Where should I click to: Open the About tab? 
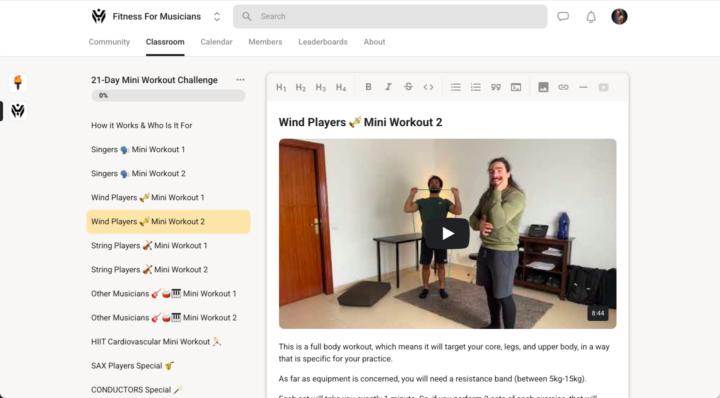pyautogui.click(x=374, y=42)
